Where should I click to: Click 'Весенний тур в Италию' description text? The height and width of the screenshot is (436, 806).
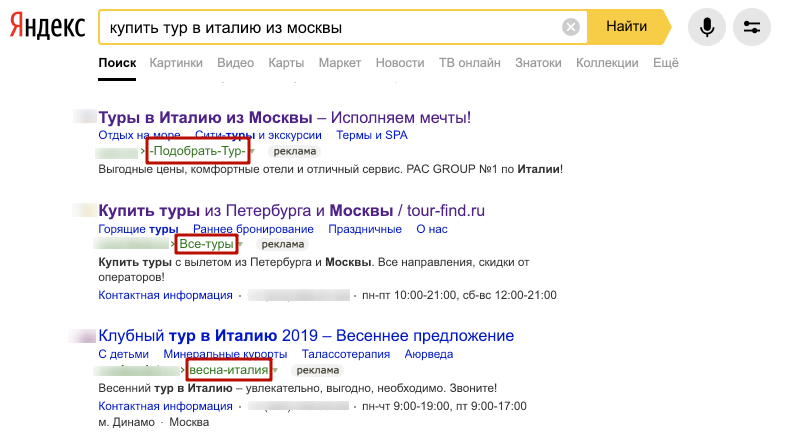298,388
